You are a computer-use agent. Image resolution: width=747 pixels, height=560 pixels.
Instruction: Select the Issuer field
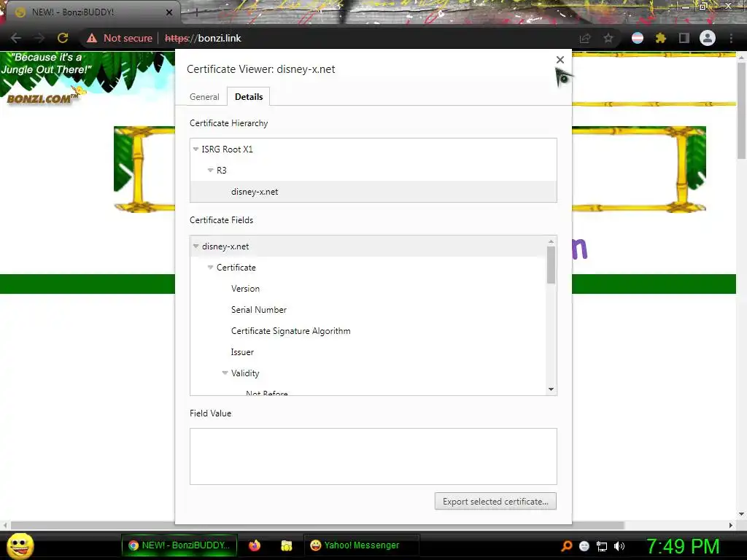[x=368, y=352]
